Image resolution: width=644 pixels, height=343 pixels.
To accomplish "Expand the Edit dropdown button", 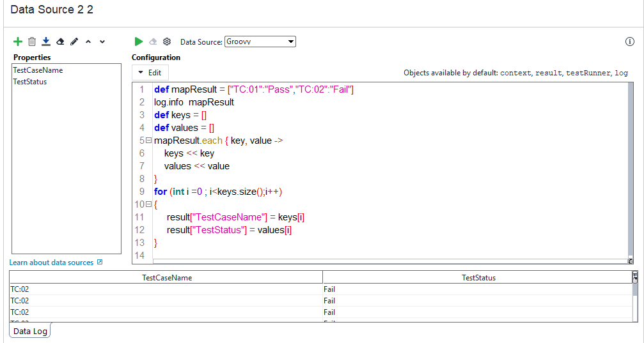I will (150, 73).
